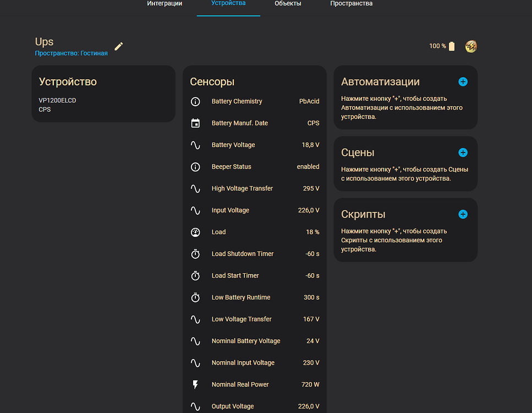The image size is (532, 413).
Task: Open the device name edit pencil icon
Action: pyautogui.click(x=118, y=46)
